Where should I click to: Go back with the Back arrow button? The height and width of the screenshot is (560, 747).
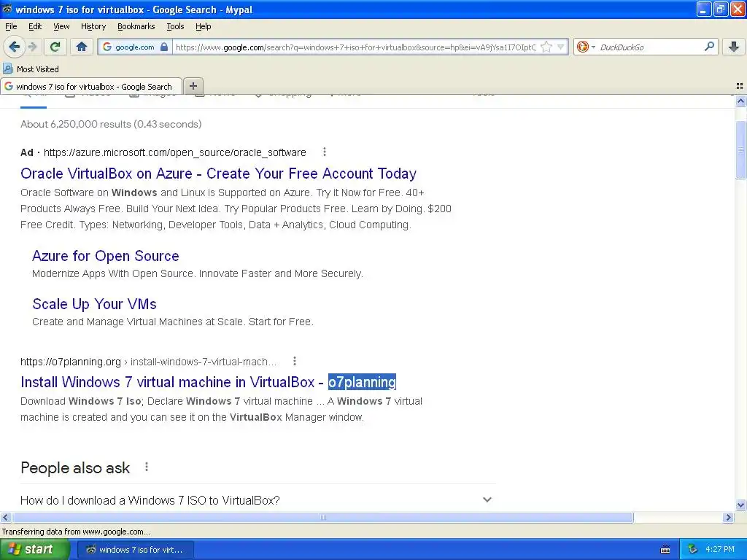15,47
